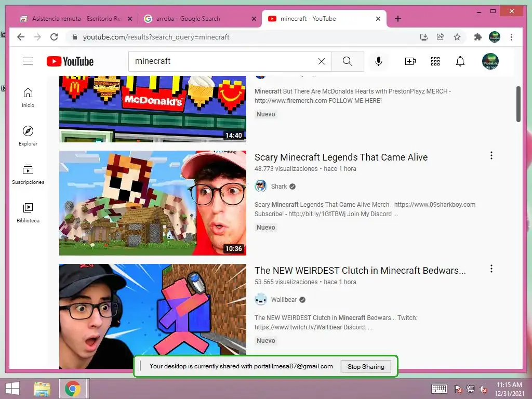Click the Nuevo badge under Wallibear video

(x=265, y=341)
